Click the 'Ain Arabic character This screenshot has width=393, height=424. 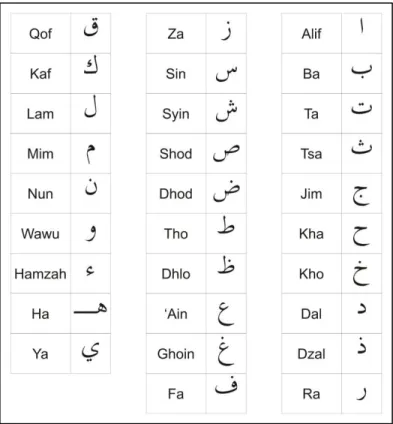click(x=225, y=314)
